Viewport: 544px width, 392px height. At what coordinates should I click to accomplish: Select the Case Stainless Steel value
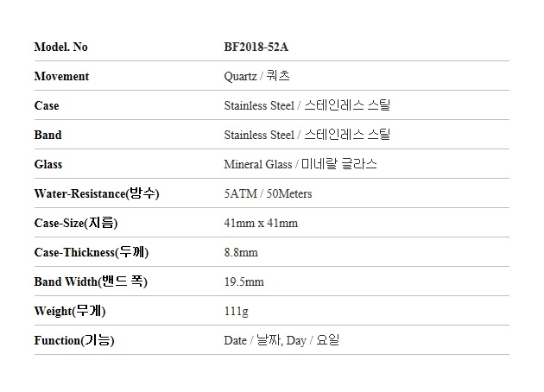[307, 105]
